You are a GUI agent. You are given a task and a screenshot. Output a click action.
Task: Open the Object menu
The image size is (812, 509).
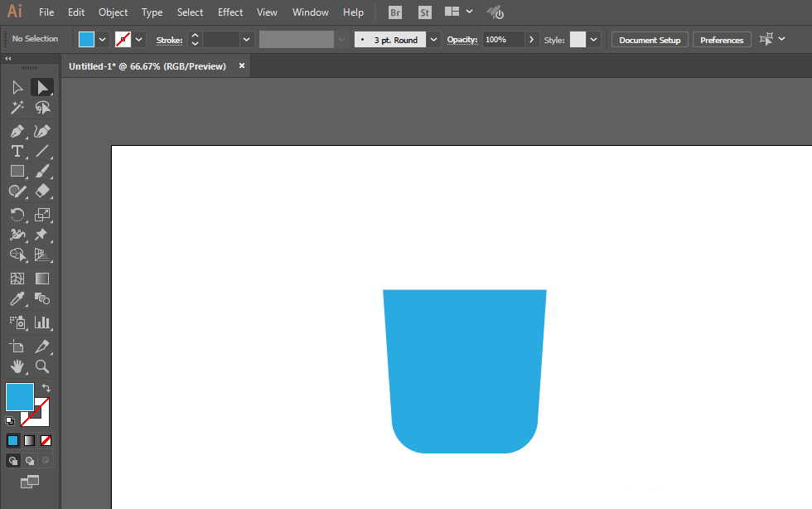113,12
